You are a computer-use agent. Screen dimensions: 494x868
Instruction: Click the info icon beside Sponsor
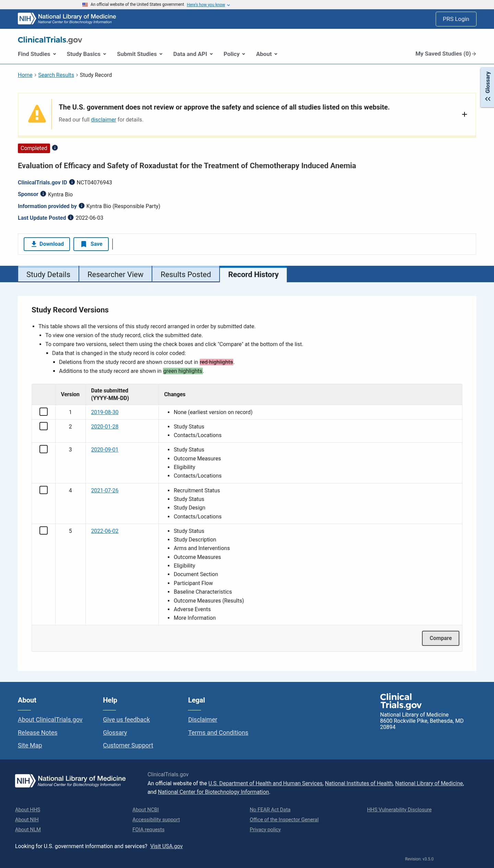point(43,194)
